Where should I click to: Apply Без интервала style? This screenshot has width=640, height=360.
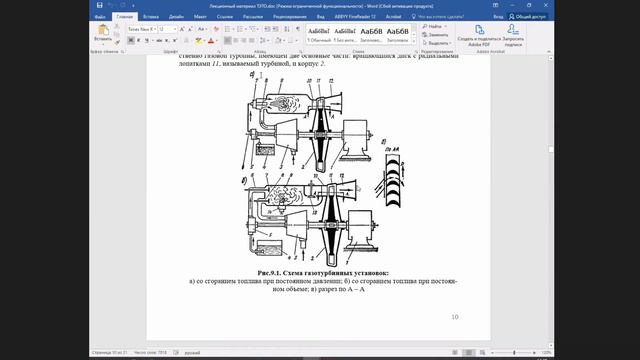coord(345,35)
